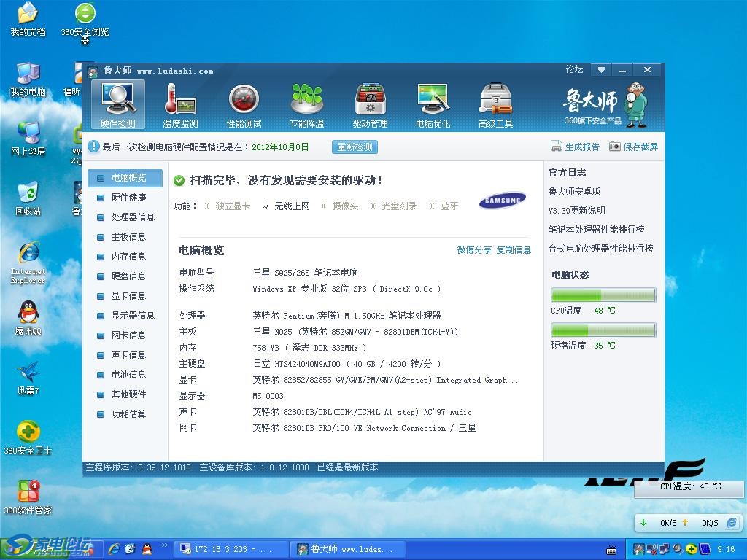Switch to 显卡信息 sidebar item
This screenshot has width=747, height=560.
click(128, 296)
